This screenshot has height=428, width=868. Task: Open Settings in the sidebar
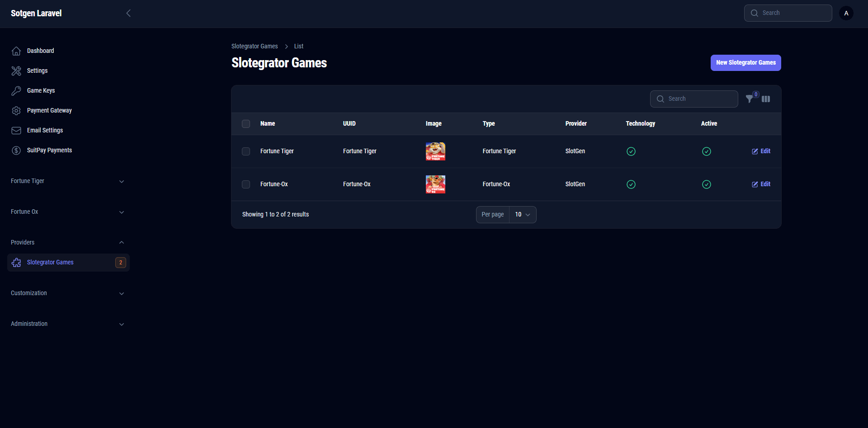pos(37,71)
